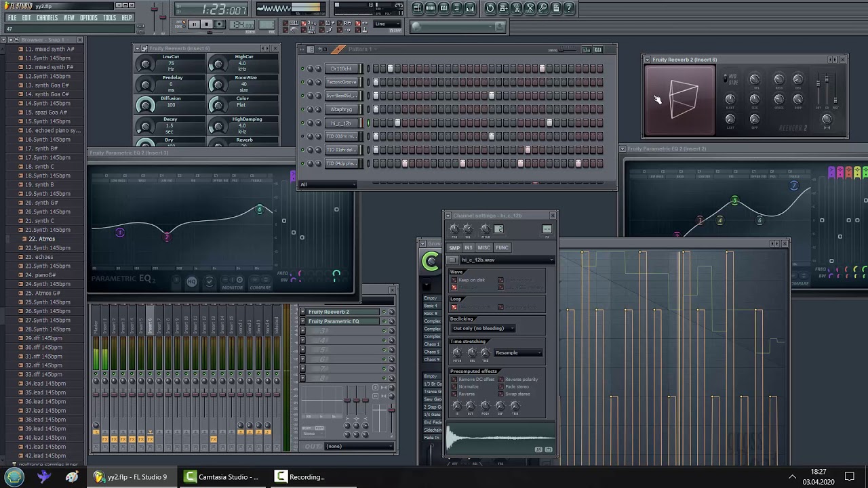Screen dimensions: 868x488
Task: Enable the Normalize checkbox
Action: pos(454,386)
